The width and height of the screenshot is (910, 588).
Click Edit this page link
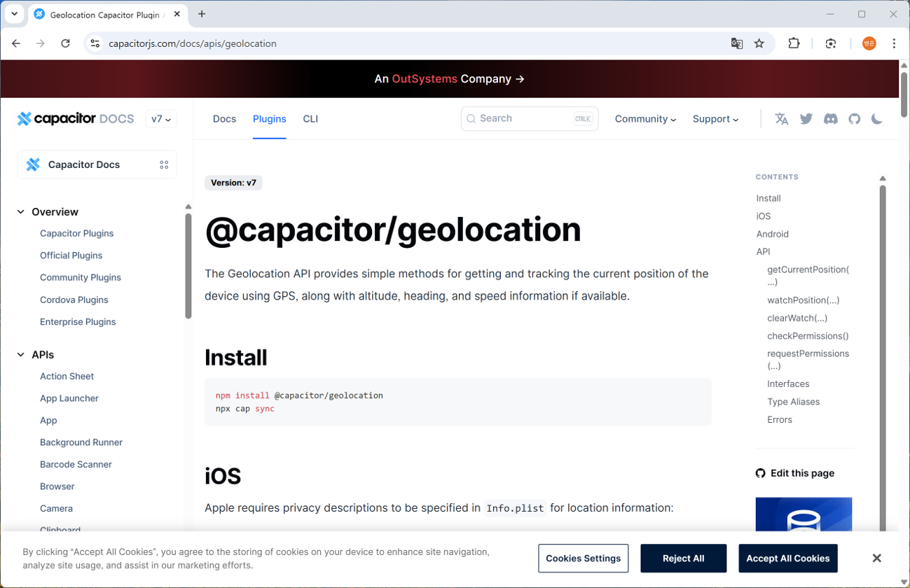coord(795,473)
